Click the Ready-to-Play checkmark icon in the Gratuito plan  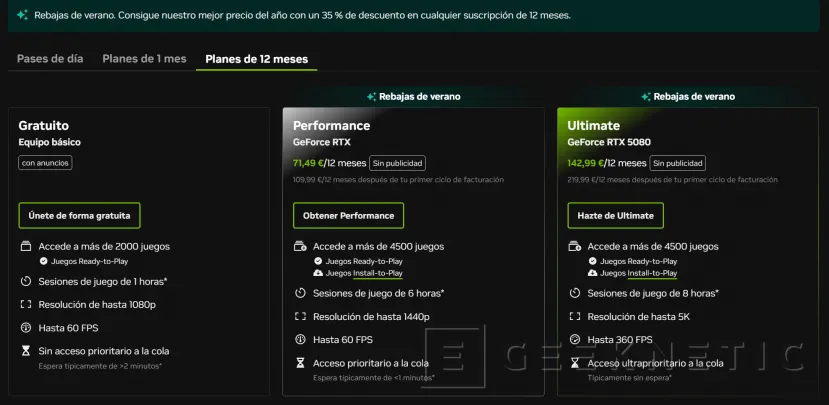point(43,261)
